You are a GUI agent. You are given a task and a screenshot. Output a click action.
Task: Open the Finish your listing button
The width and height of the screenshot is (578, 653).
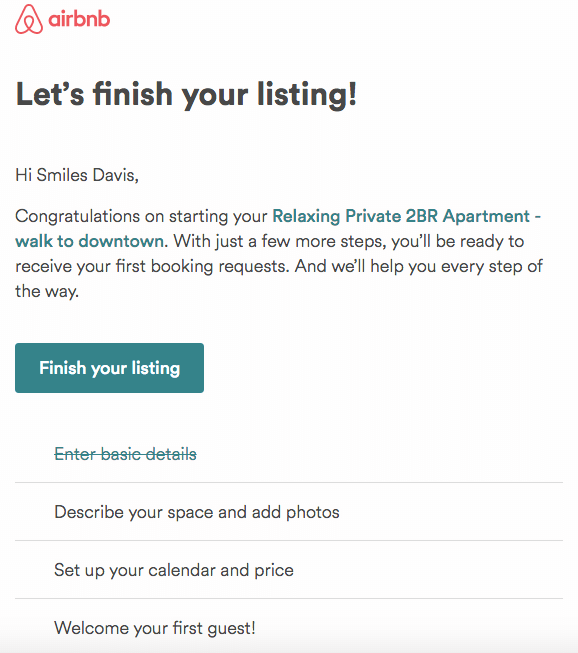point(110,368)
